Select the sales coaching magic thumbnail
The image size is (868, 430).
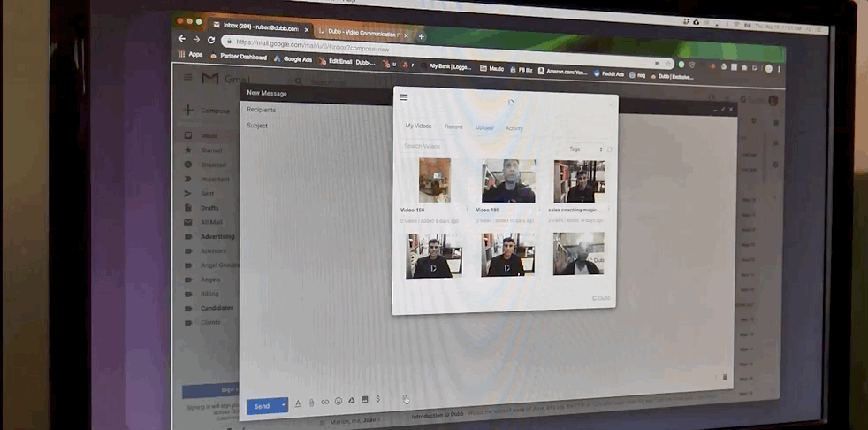point(579,181)
